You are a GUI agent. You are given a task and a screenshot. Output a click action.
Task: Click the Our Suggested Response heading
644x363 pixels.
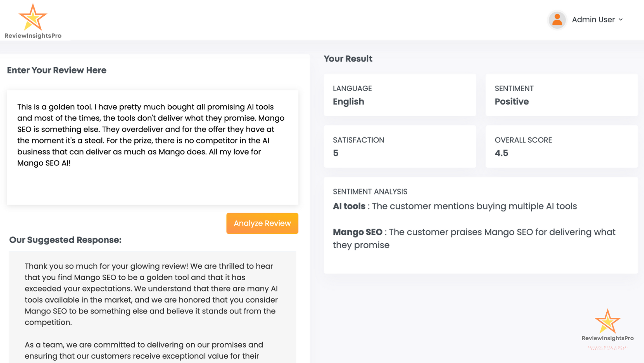pyautogui.click(x=65, y=240)
